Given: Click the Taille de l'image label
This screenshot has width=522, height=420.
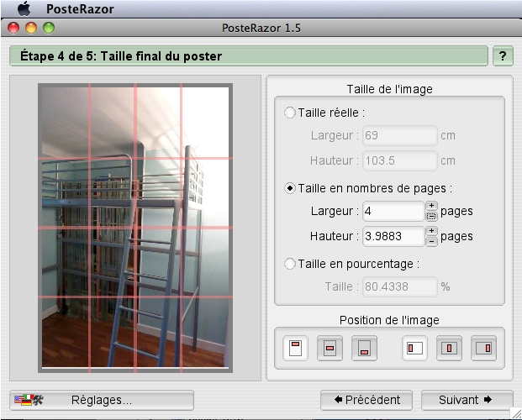Looking at the screenshot, I should pyautogui.click(x=389, y=89).
